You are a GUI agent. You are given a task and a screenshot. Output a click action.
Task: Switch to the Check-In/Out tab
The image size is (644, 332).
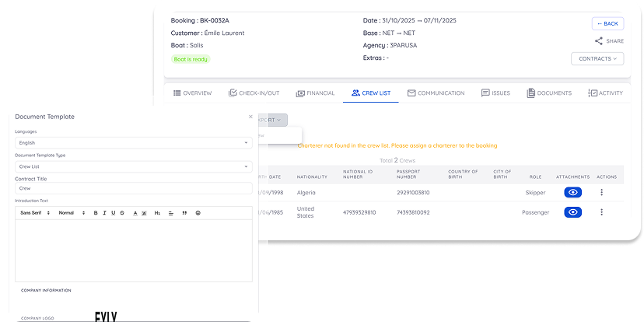click(254, 93)
